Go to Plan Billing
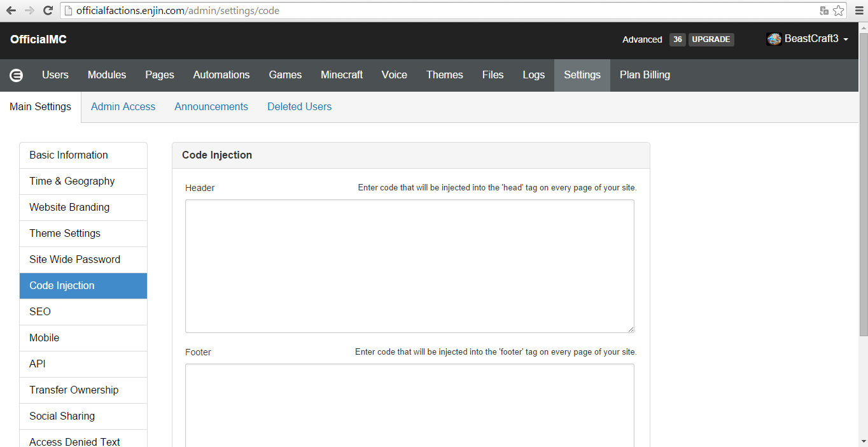Screen dimensions: 868x447 click(645, 75)
